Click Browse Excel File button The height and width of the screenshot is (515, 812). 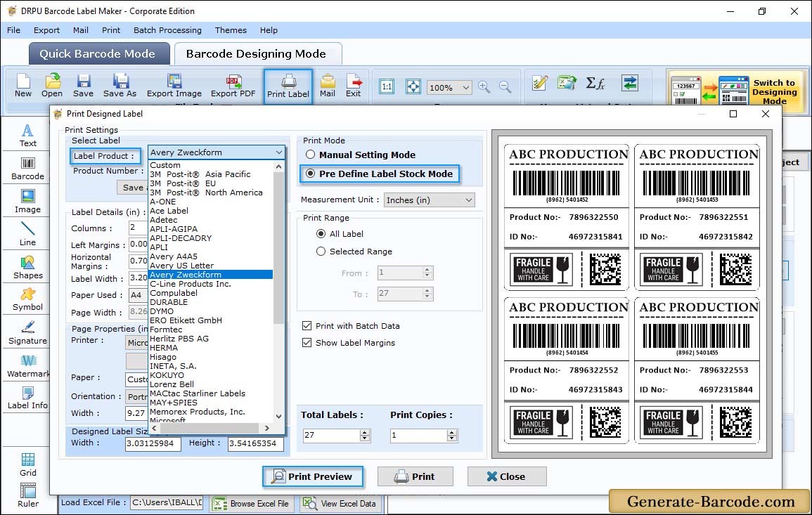tap(252, 503)
